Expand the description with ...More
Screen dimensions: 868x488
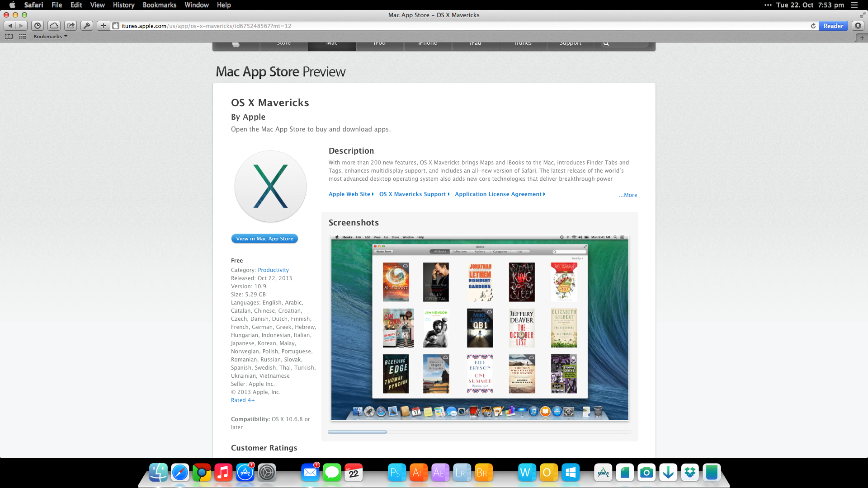click(628, 195)
